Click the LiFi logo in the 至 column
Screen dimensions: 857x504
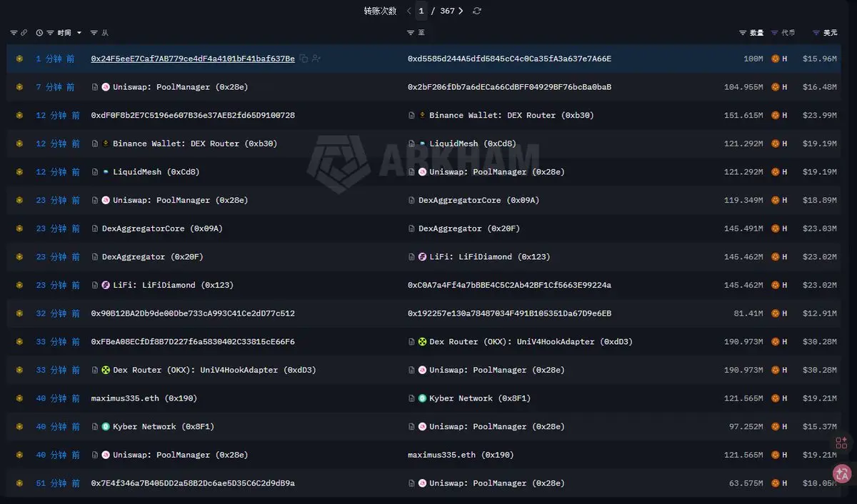[422, 256]
